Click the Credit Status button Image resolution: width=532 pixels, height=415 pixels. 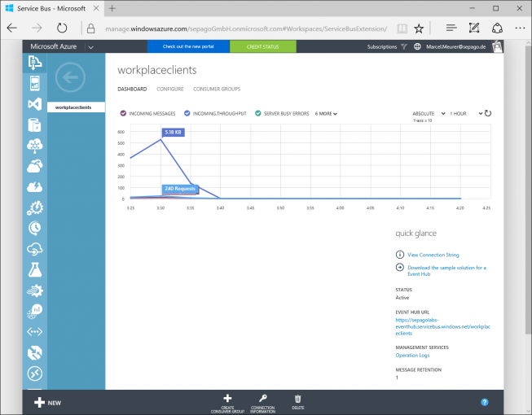click(x=263, y=46)
